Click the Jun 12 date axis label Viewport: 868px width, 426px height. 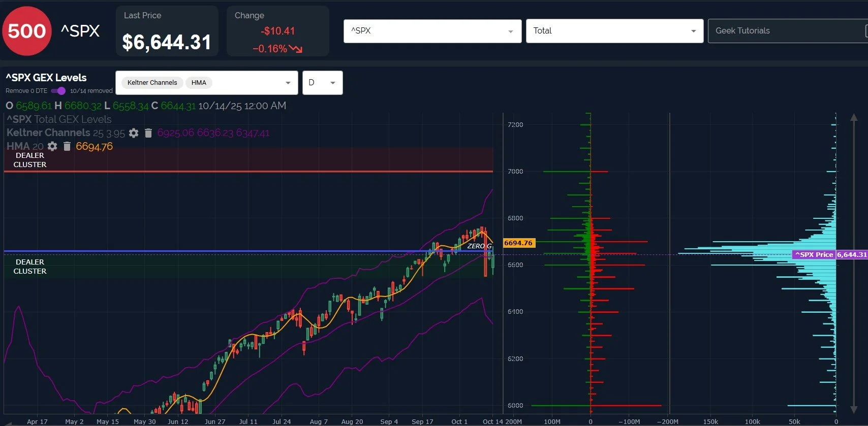(178, 421)
